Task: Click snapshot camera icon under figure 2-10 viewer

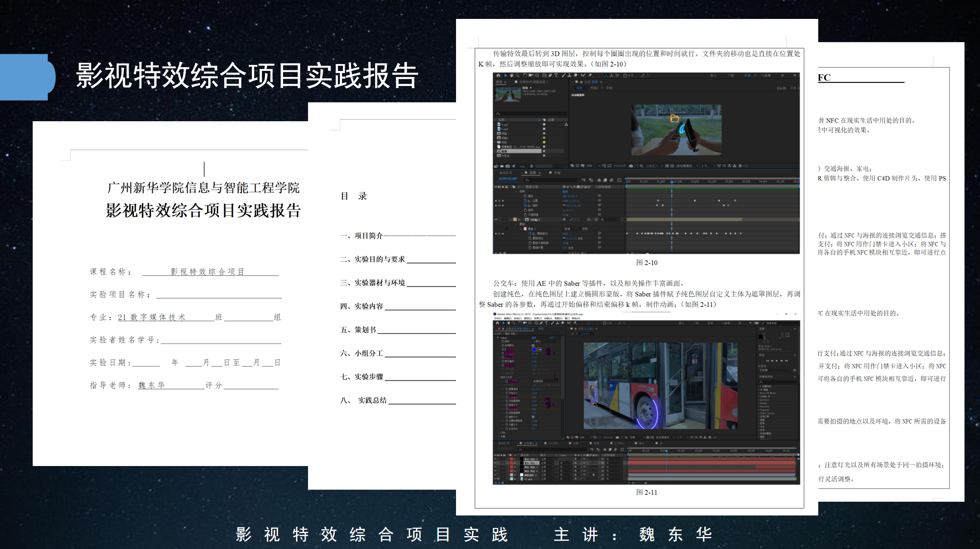Action: click(x=631, y=166)
